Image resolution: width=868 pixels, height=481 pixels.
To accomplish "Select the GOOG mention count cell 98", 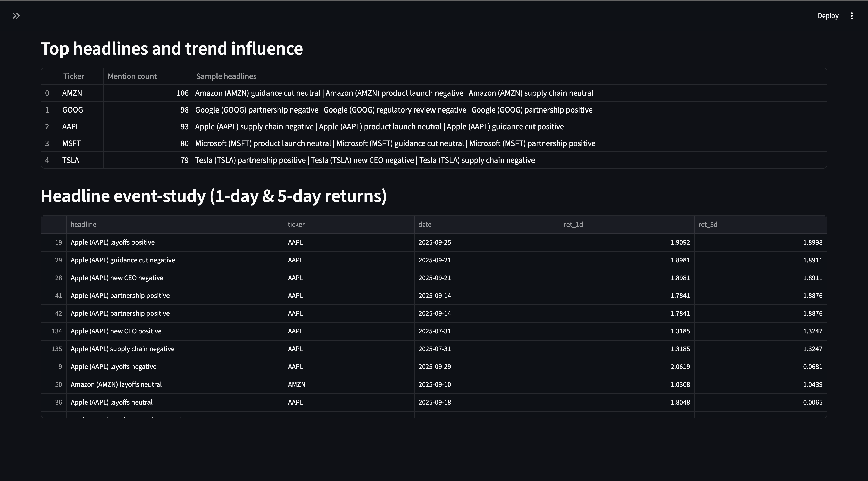I will click(x=147, y=110).
